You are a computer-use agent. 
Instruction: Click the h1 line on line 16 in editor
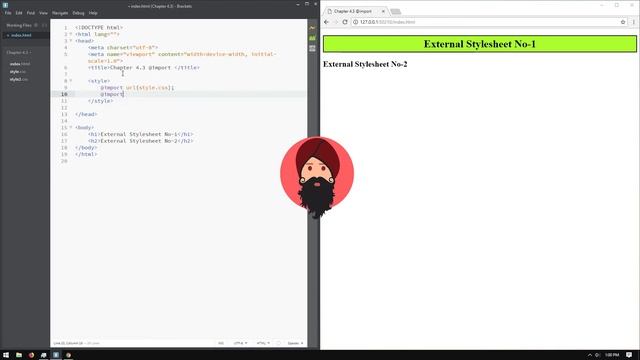click(x=140, y=134)
